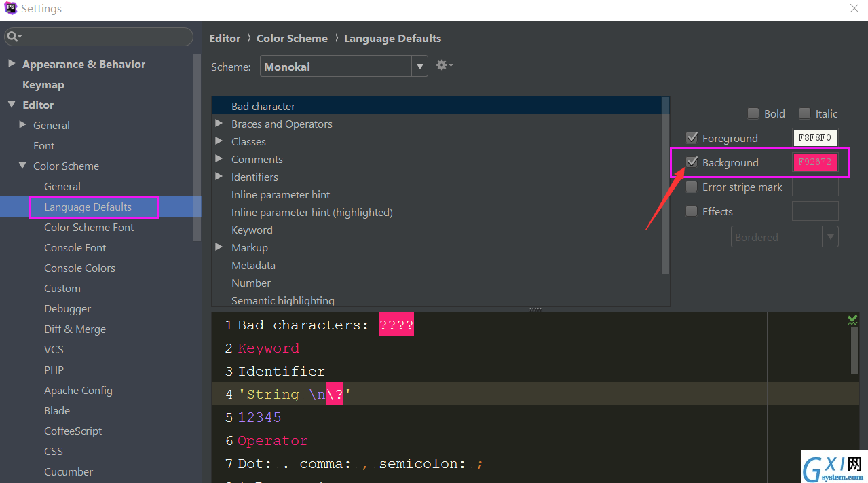Click the Color Scheme breadcrumb
Viewport: 868px width, 483px height.
coord(292,39)
